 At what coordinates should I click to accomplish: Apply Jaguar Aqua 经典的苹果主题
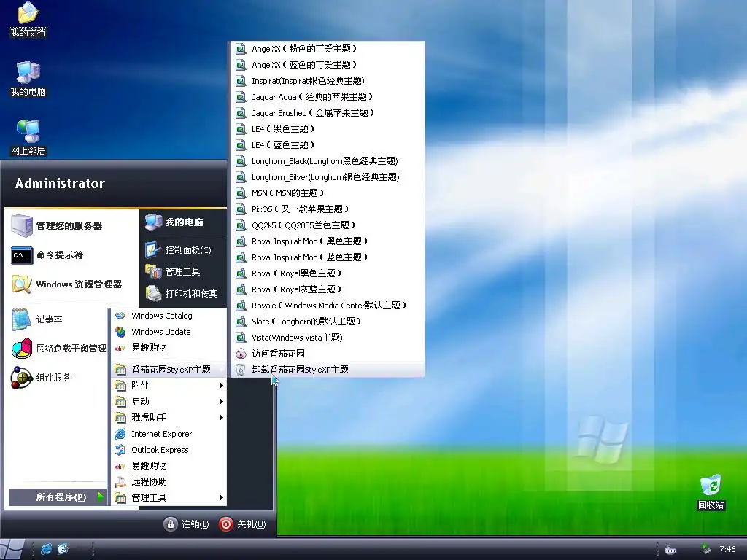pyautogui.click(x=328, y=97)
